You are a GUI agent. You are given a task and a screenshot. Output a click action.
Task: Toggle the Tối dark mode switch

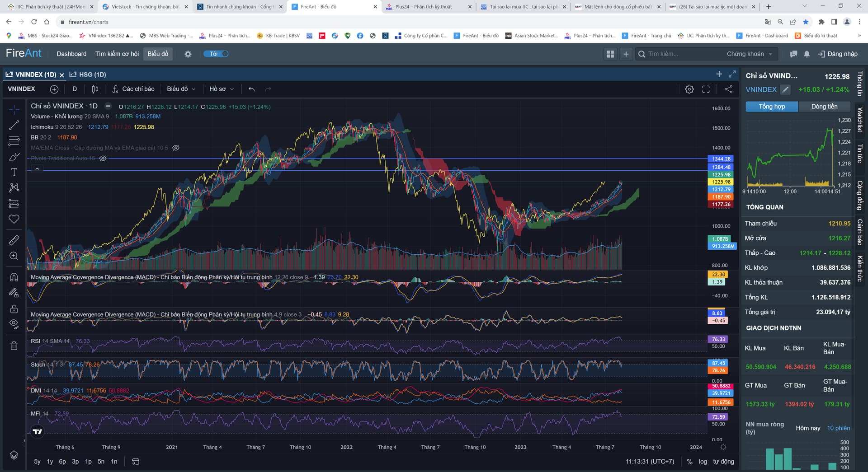pos(216,54)
